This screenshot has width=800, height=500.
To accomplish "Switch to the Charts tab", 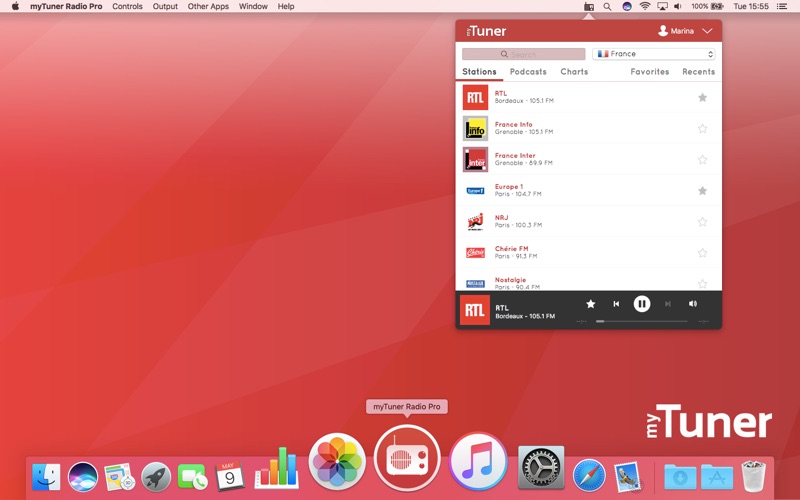I will tap(574, 71).
